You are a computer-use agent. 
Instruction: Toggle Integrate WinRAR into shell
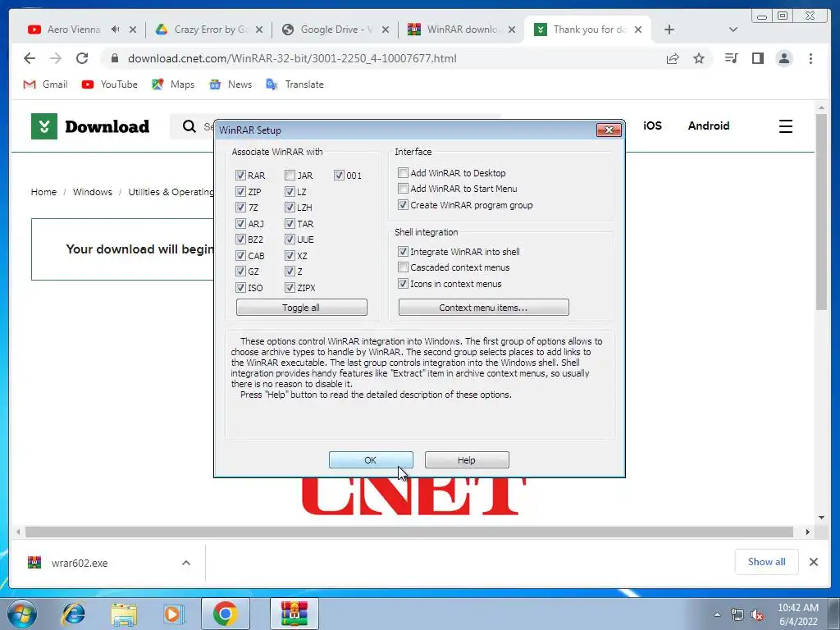[x=403, y=251]
